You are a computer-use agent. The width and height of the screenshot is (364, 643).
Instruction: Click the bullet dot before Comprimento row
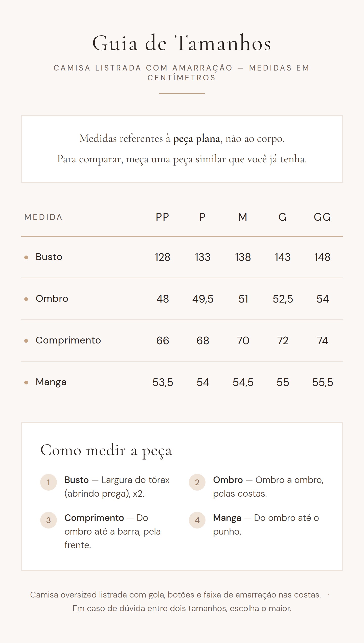(26, 341)
